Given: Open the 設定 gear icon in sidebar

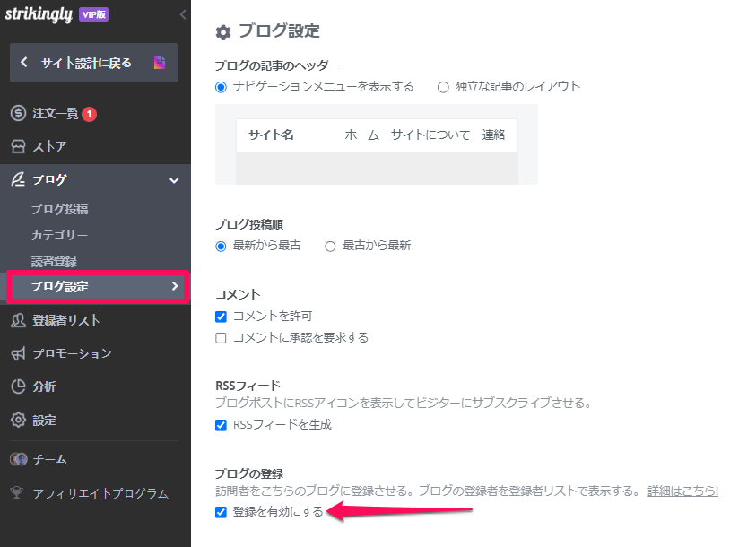Looking at the screenshot, I should 18,420.
